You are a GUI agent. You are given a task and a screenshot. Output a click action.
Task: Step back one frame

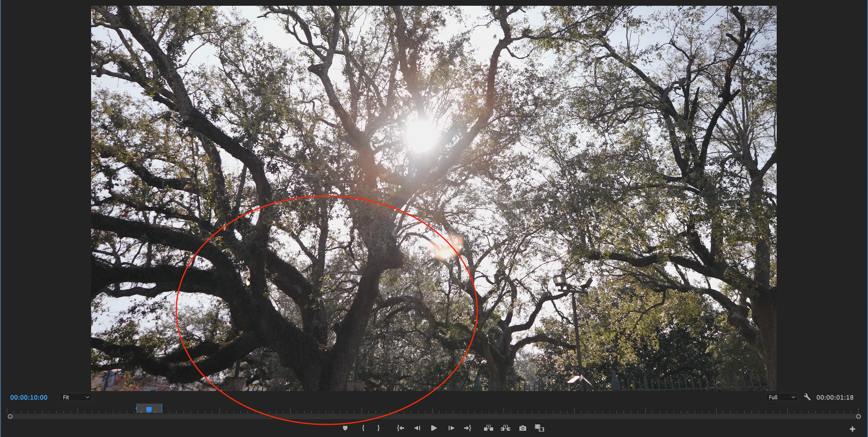(417, 428)
